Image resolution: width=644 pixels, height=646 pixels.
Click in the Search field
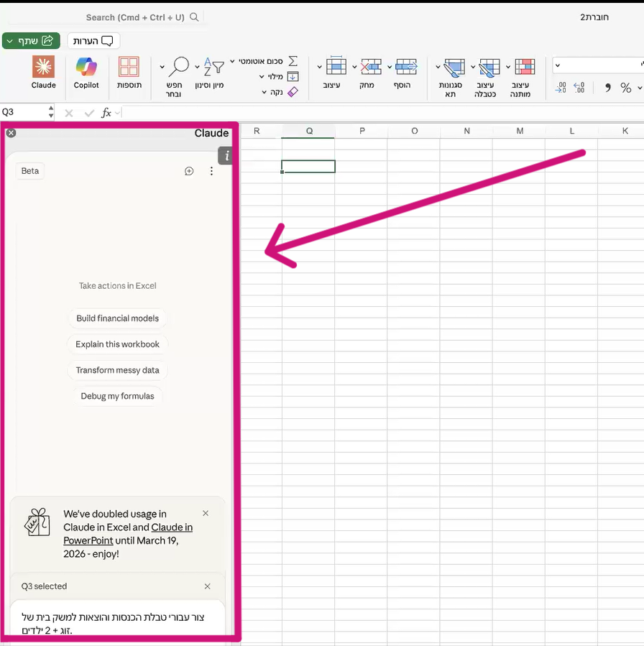[135, 17]
